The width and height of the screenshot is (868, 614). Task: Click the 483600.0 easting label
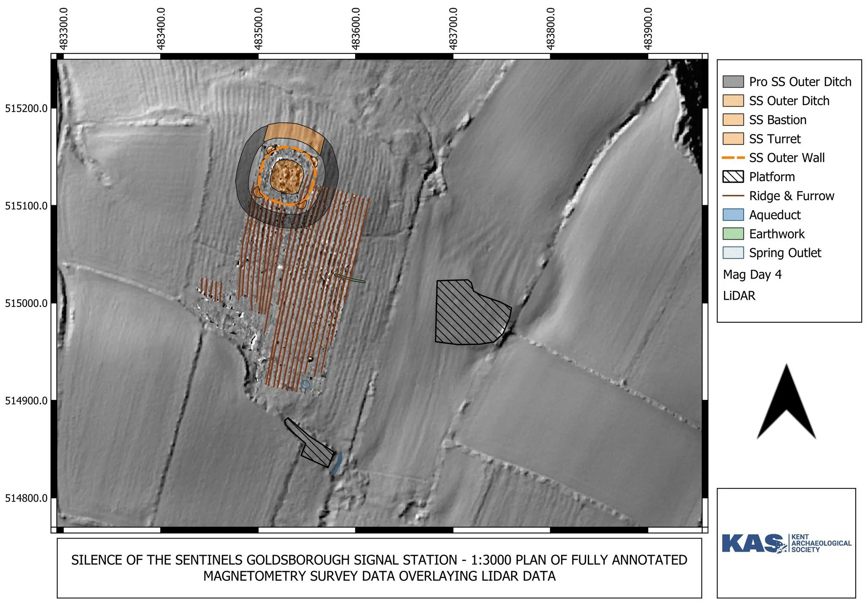(356, 29)
